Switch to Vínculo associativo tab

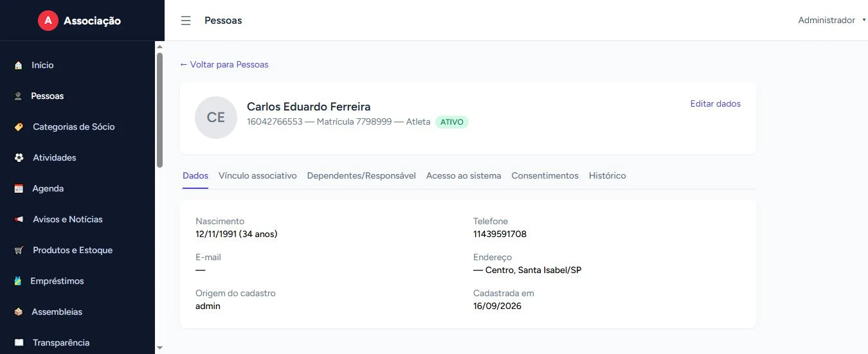tap(258, 175)
